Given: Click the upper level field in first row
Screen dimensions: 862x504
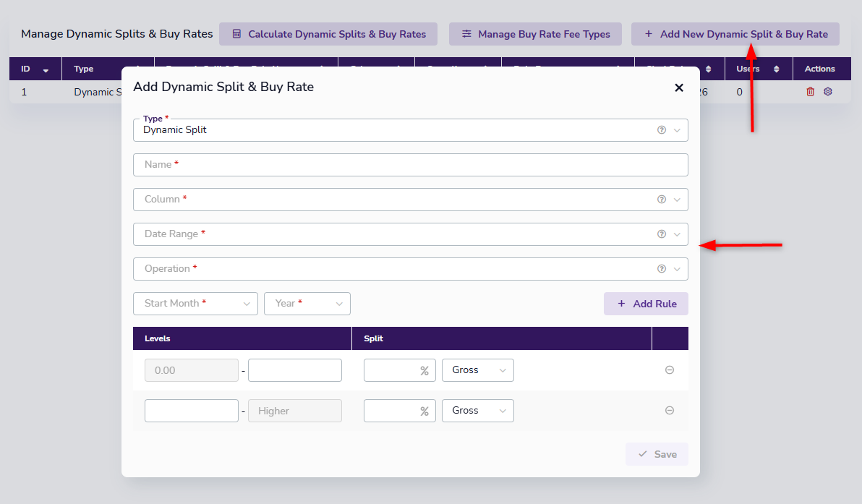Looking at the screenshot, I should [x=294, y=370].
